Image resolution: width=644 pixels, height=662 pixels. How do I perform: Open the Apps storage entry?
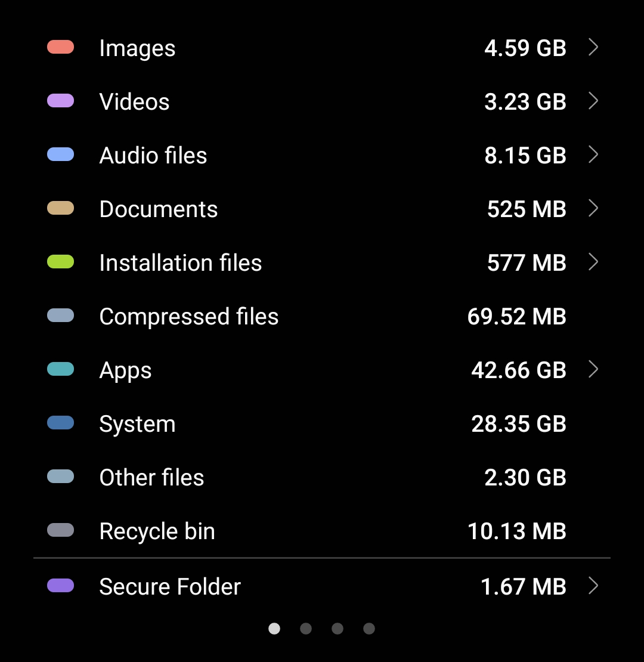(x=125, y=370)
